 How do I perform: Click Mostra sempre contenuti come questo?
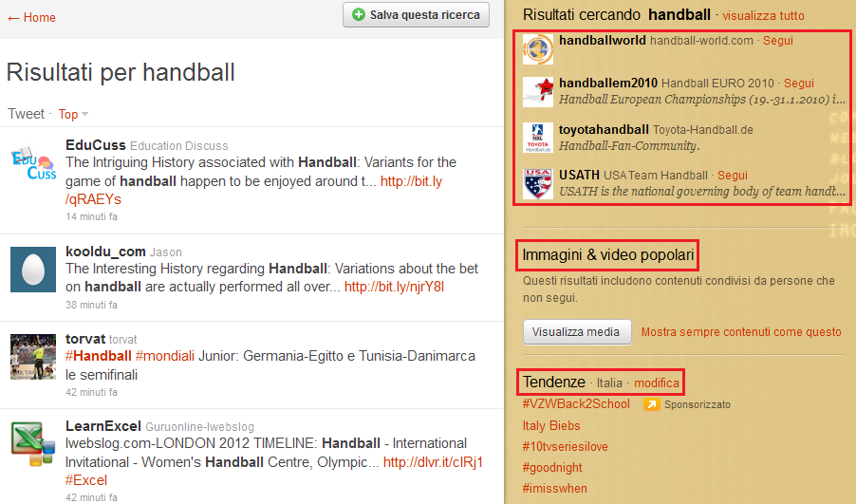(x=741, y=332)
